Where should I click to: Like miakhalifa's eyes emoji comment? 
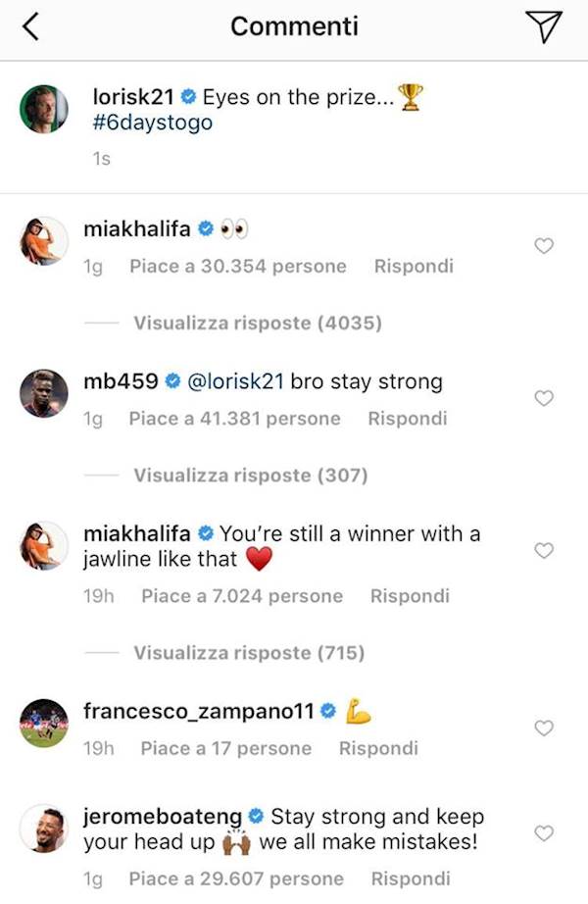coord(544,245)
